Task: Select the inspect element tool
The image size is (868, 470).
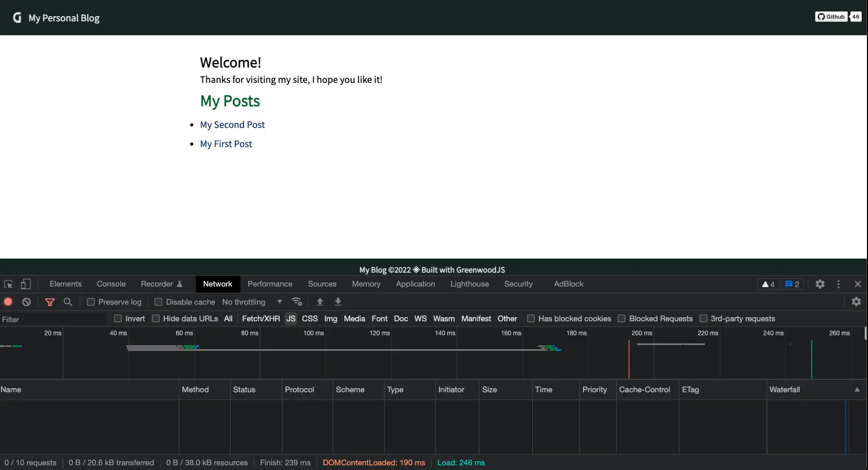Action: point(8,284)
